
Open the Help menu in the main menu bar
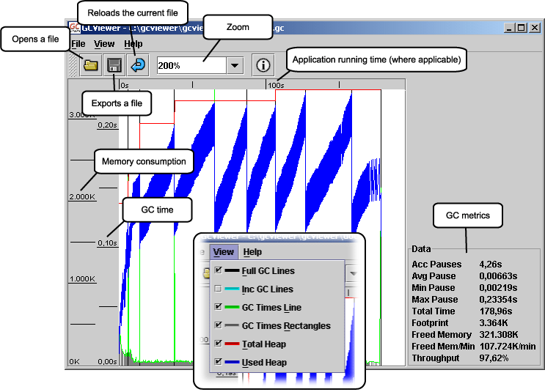tap(133, 44)
